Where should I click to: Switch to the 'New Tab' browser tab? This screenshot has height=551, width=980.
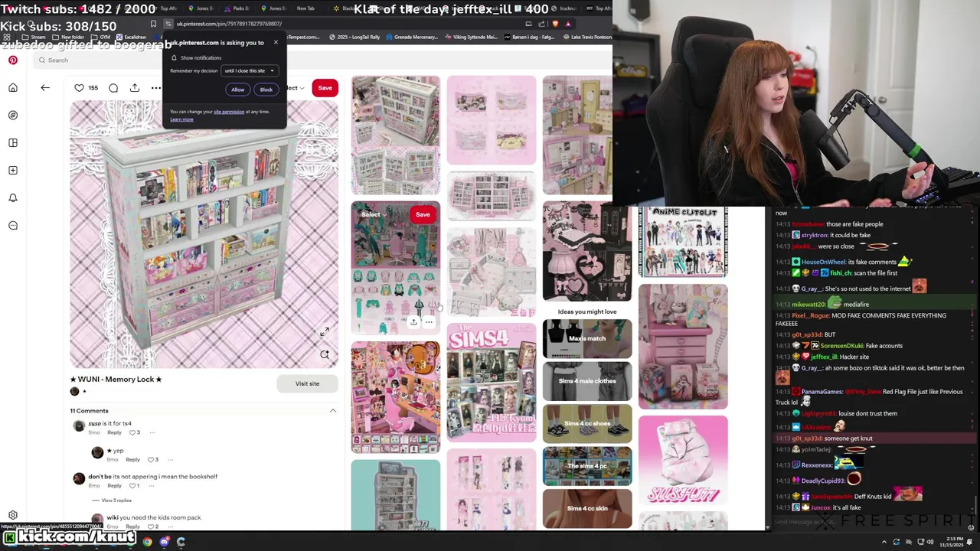tap(305, 8)
